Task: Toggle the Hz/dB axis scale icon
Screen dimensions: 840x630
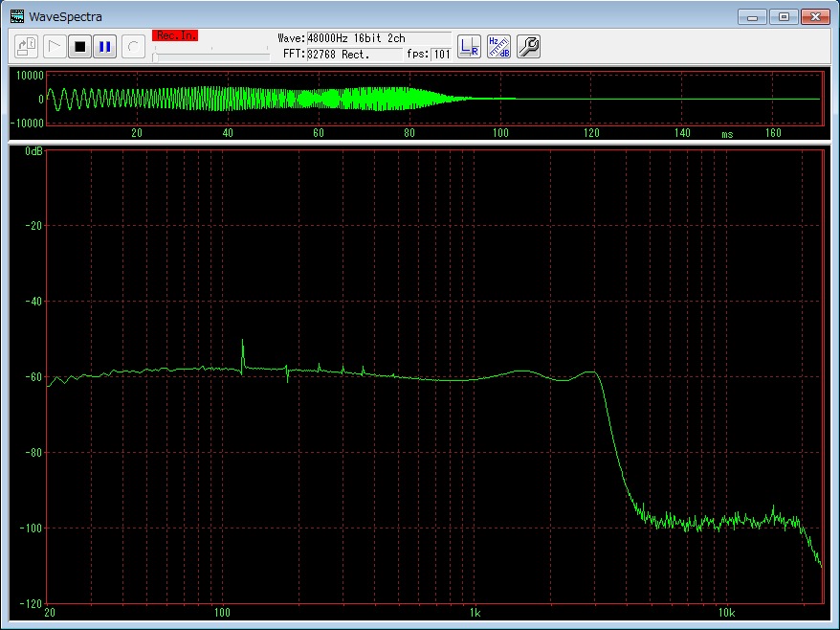Action: (x=498, y=46)
